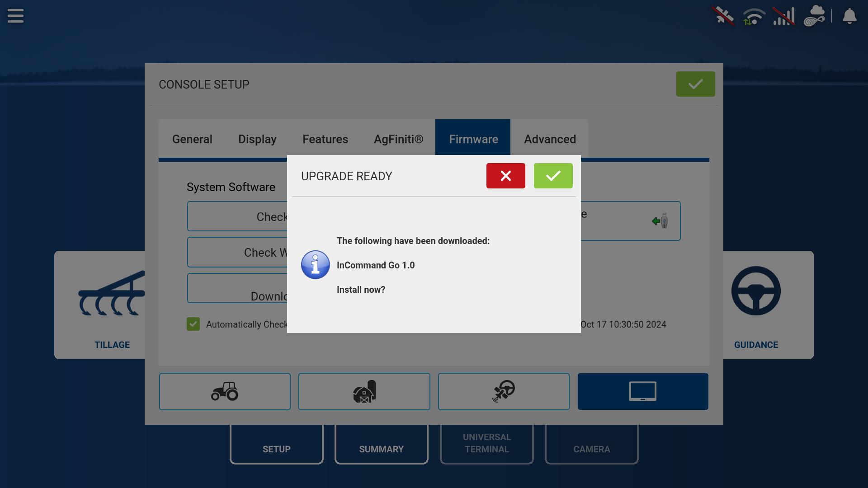Select the tractor configuration tab icon
Screen dimensions: 868x488
click(225, 391)
